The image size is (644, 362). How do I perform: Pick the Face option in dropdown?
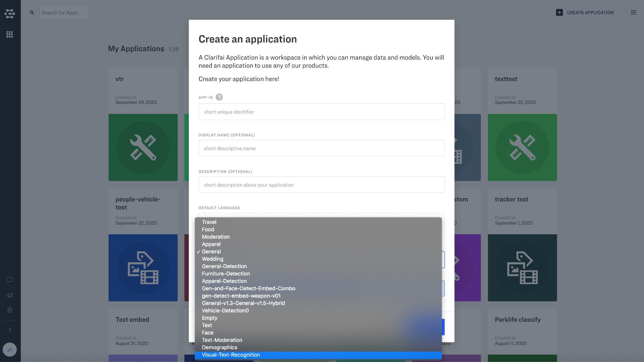207,333
